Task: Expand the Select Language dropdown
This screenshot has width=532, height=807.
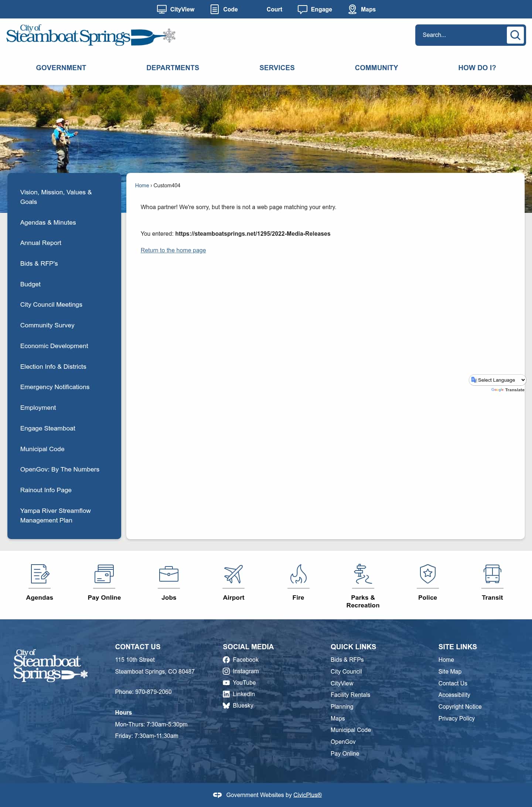Action: click(497, 380)
